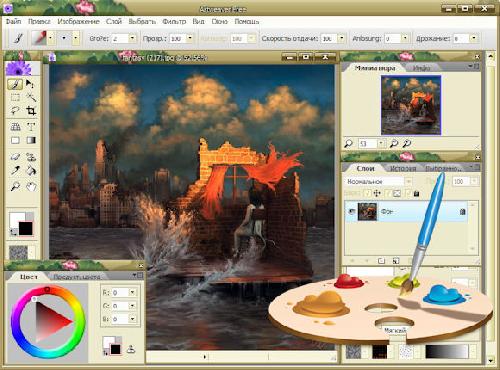Click the new layer icon below the layer list
Screen dimensions: 500x370
point(382,261)
